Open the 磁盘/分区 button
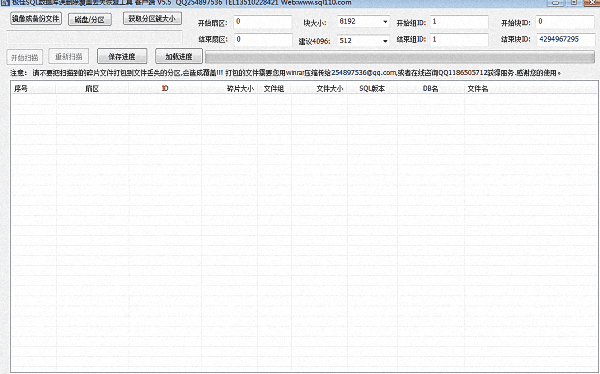 pos(90,20)
